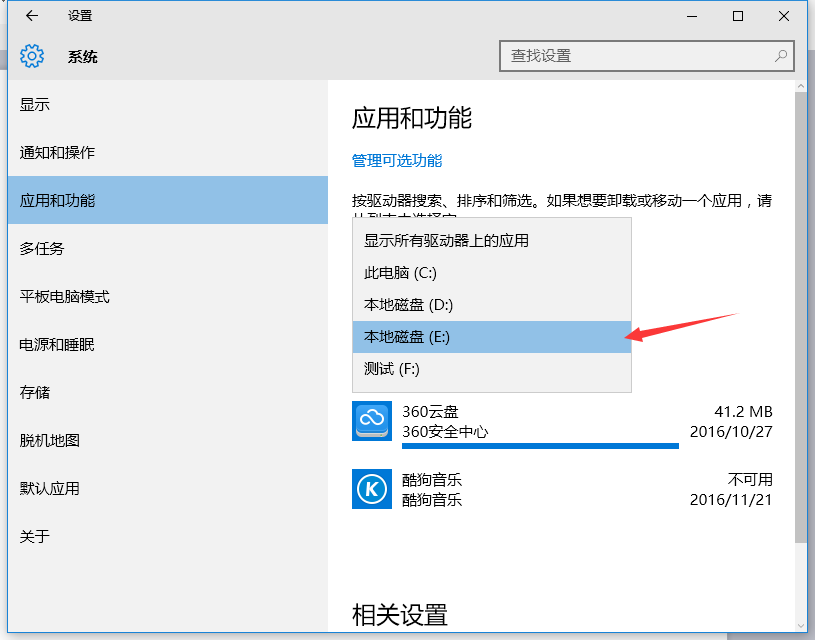
Task: Click the 酷狗音乐 app icon
Action: (372, 489)
